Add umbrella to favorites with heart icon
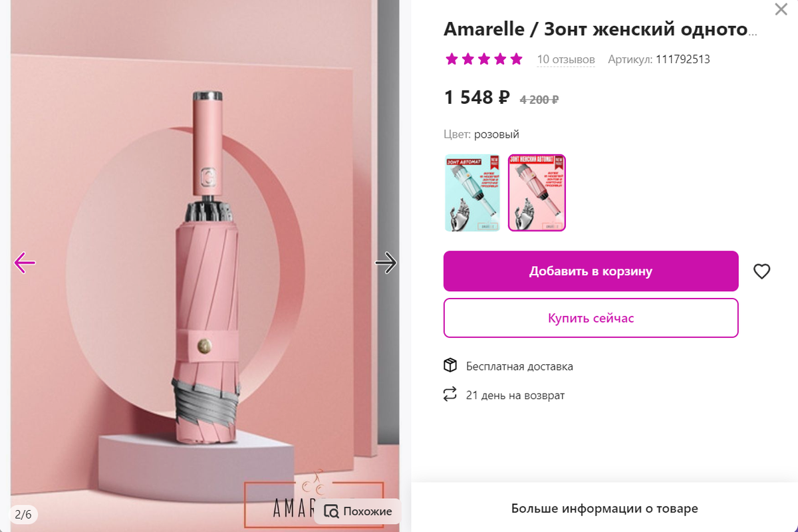The image size is (798, 532). 761,271
